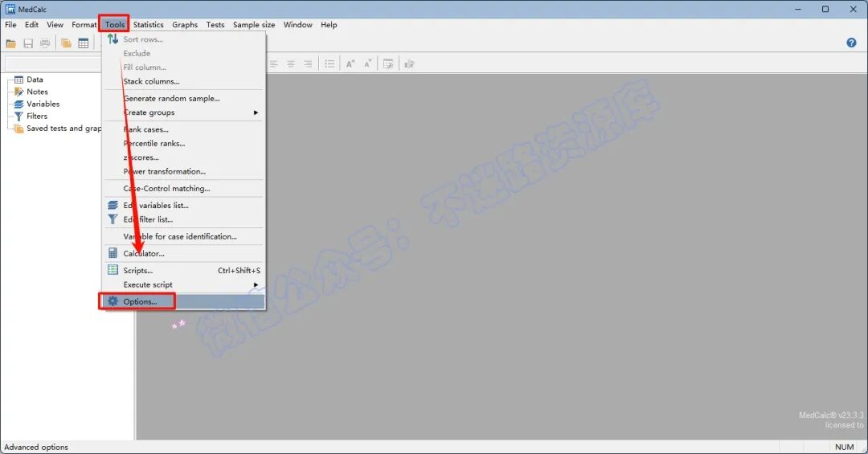Click the Advanced options status bar text
This screenshot has height=454, width=868.
coord(36,447)
